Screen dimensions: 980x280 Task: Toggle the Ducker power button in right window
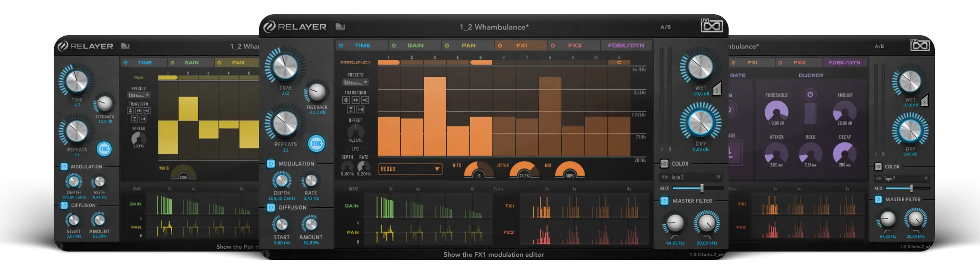(x=810, y=94)
